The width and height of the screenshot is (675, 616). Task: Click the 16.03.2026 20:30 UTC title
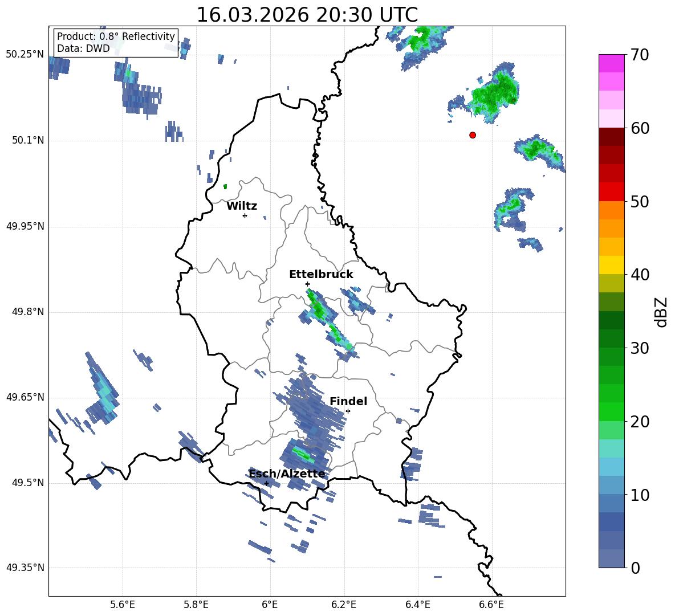pos(307,15)
